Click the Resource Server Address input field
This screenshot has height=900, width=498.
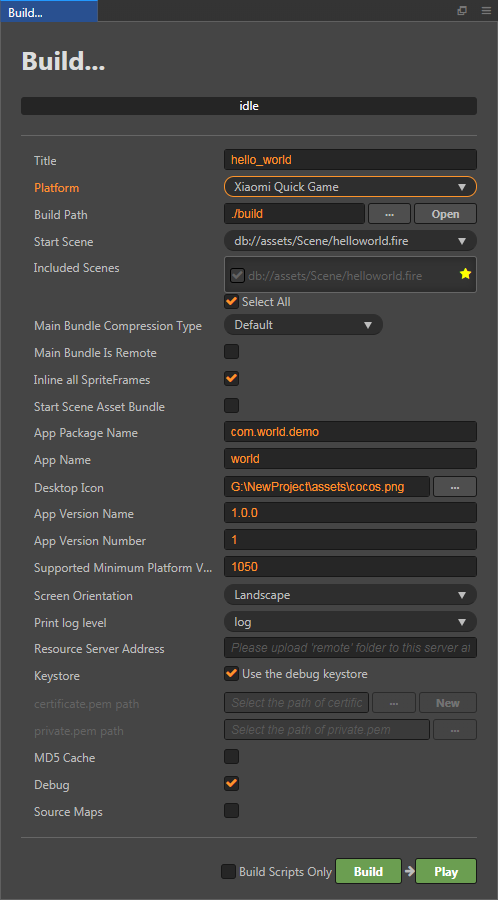(x=350, y=648)
